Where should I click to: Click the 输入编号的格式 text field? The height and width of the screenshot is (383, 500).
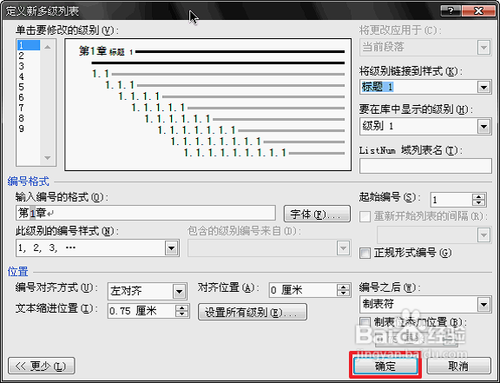coord(145,213)
